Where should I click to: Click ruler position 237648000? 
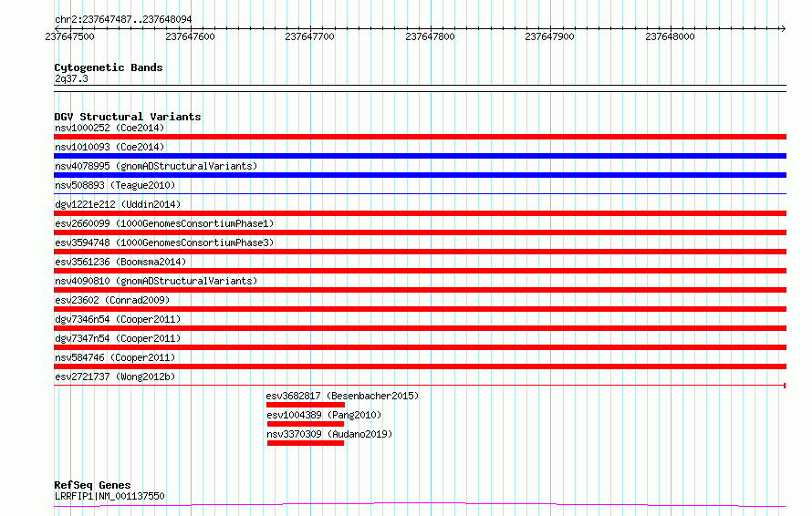coord(670,36)
